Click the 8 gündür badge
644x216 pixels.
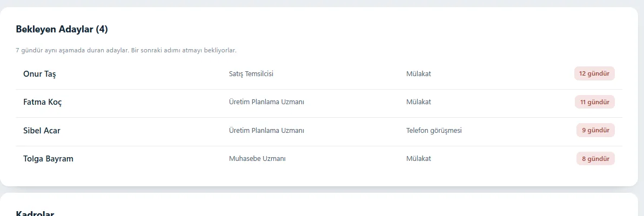595,159
